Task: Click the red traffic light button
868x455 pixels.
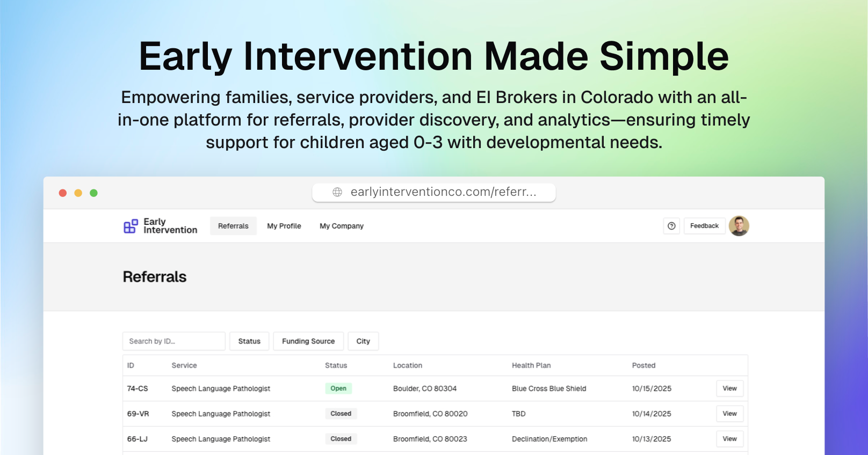Action: (63, 192)
